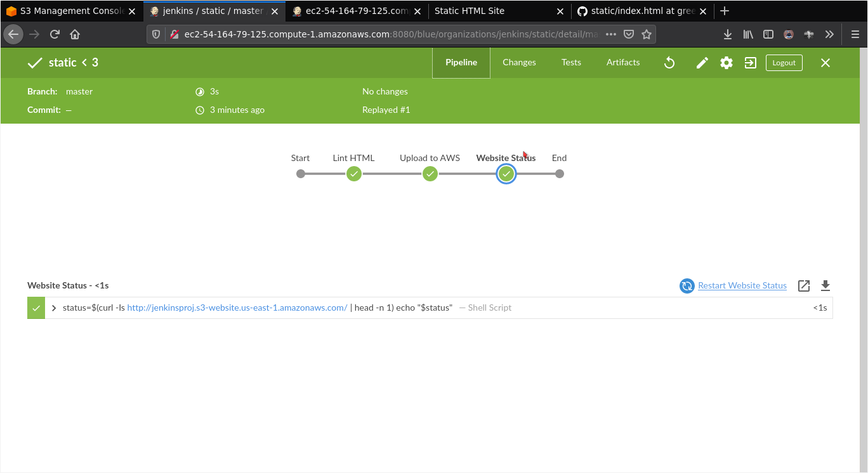Switch to GitHub static/index.html browser tab
Image resolution: width=868 pixels, height=473 pixels.
coord(641,11)
